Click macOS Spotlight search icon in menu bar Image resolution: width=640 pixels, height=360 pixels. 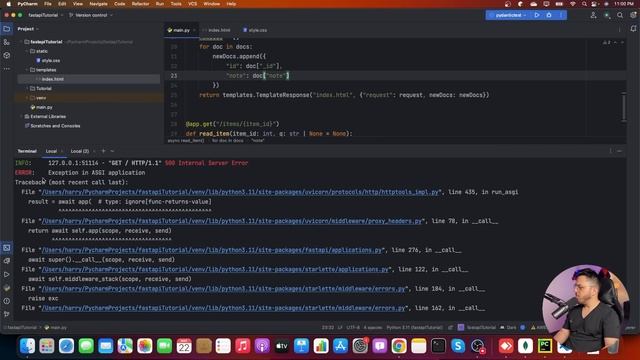coord(584,4)
